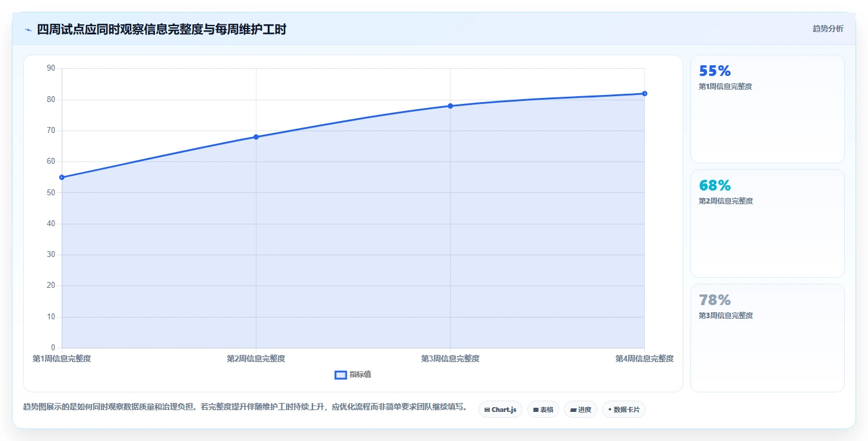Click the y-axis value 0
Image resolution: width=868 pixels, height=441 pixels.
pyautogui.click(x=53, y=348)
